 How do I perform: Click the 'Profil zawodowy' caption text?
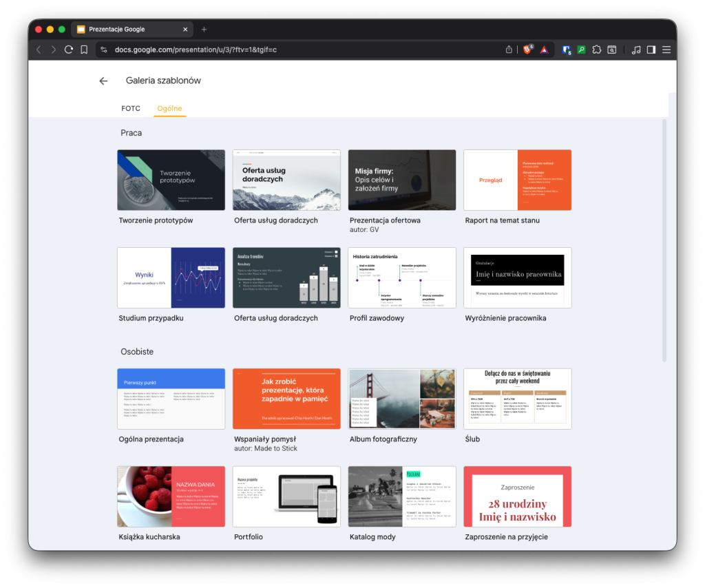point(377,318)
